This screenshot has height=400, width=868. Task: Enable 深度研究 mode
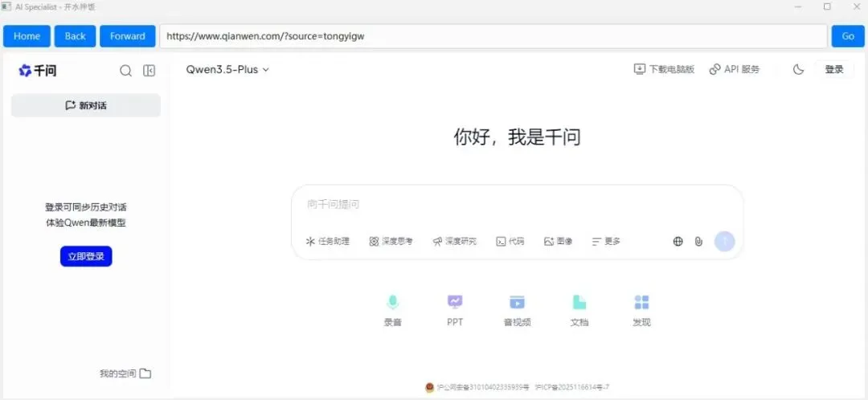click(454, 241)
